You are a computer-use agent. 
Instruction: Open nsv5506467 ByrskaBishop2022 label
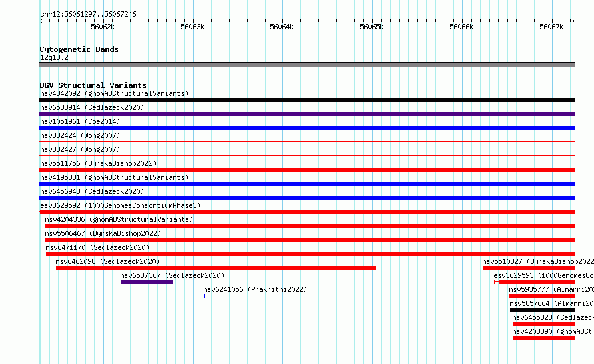pyautogui.click(x=103, y=233)
